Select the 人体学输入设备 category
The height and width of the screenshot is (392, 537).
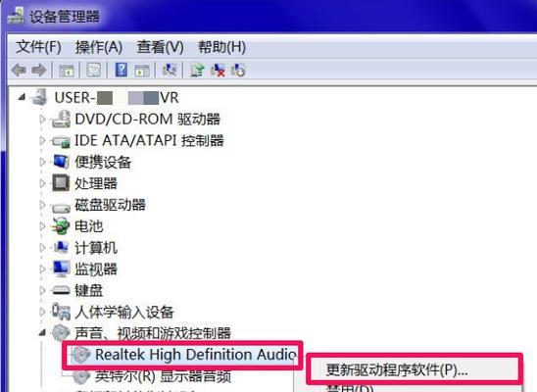pos(124,312)
